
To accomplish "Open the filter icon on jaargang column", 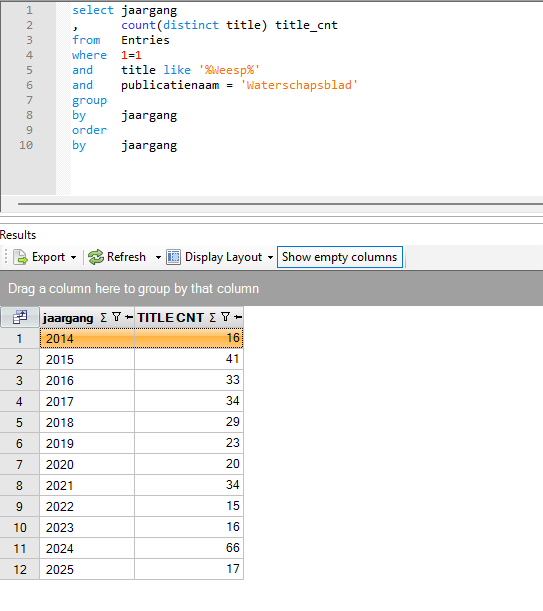I will [x=116, y=317].
